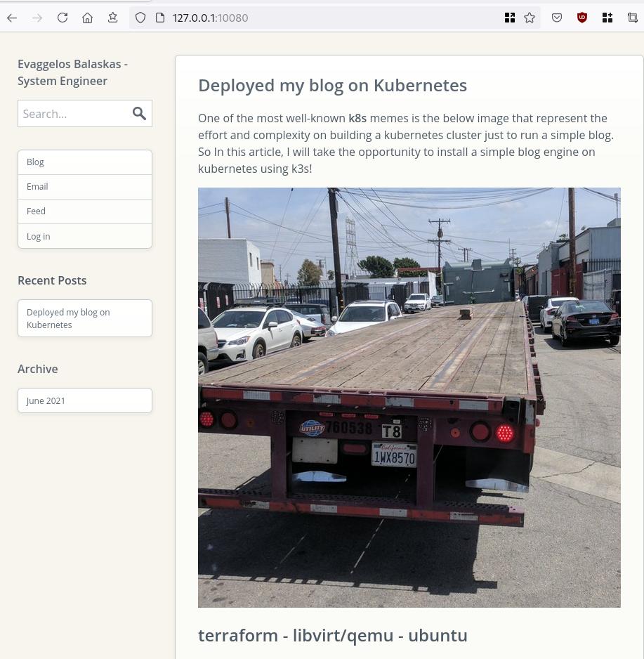Viewport: 644px width, 659px height.
Task: Open the bookmarks toolbar star icon
Action: click(112, 18)
